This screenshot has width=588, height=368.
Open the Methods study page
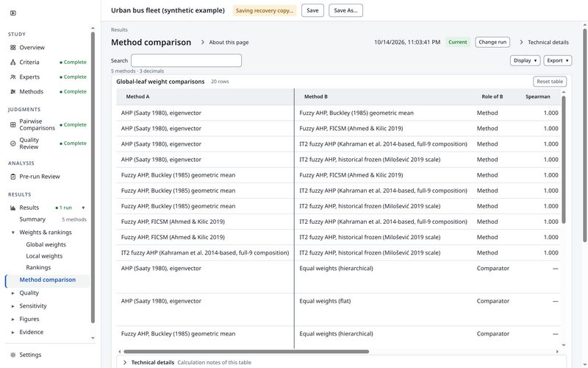(31, 91)
